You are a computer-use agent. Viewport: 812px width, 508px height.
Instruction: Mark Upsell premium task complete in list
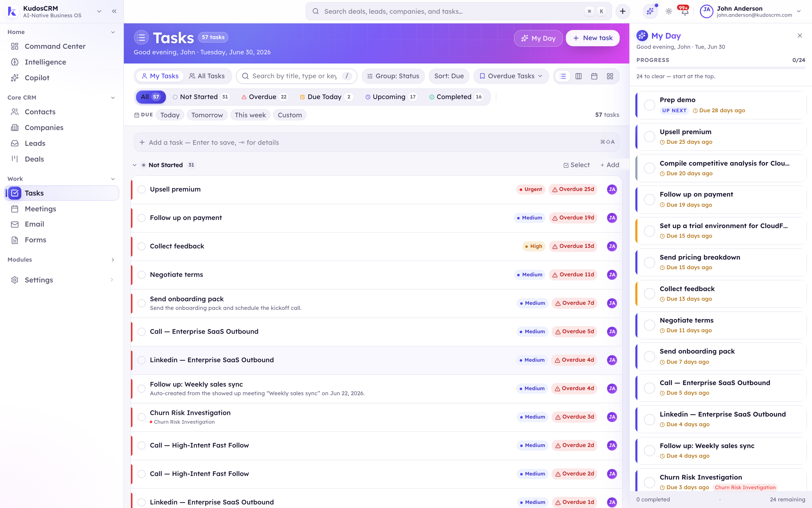click(142, 189)
